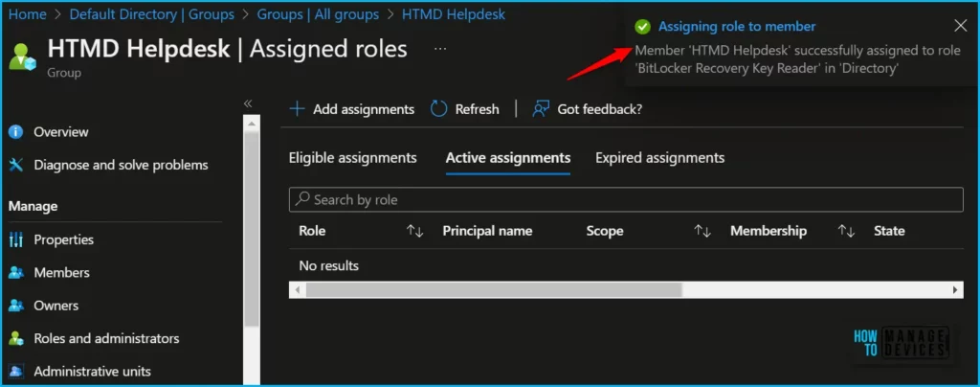Click the Owners people icon
The image size is (980, 387).
[16, 306]
